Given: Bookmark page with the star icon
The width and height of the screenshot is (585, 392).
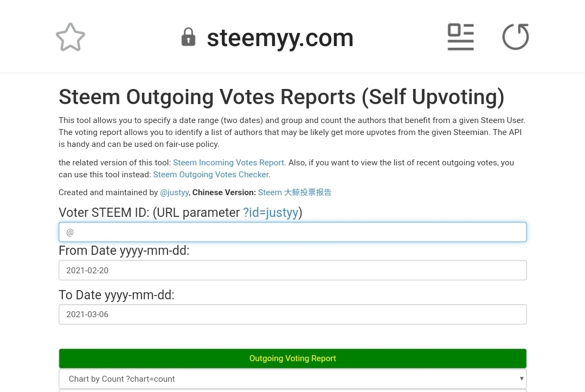Looking at the screenshot, I should [70, 37].
